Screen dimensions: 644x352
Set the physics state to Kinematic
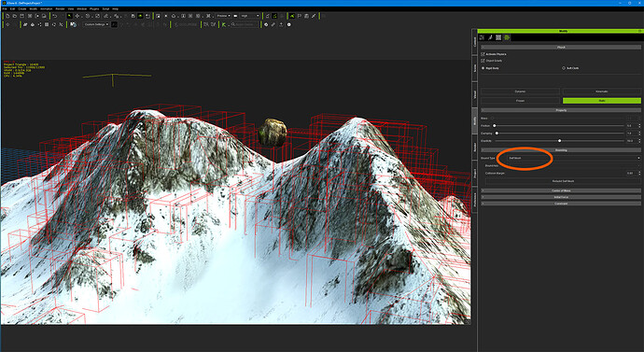602,92
